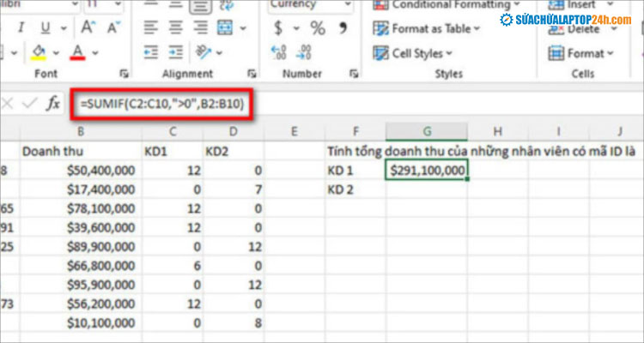Open the Cell Styles menu
Viewport: 644px width, 343px height.
[413, 53]
